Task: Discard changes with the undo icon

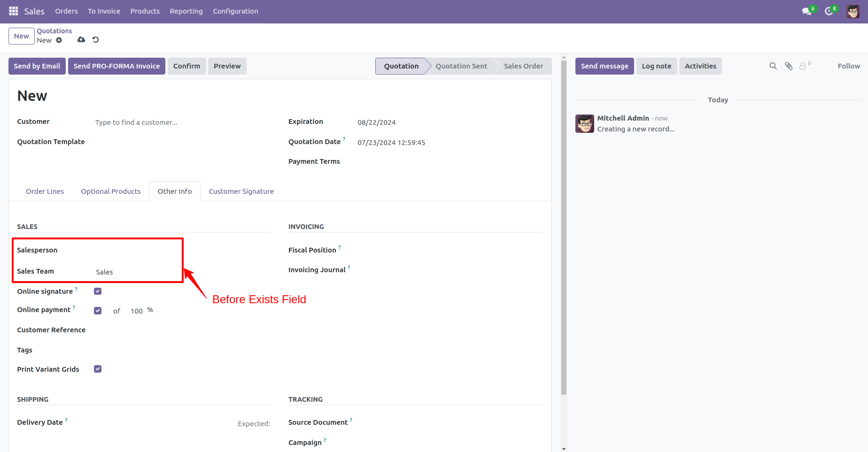Action: [96, 40]
